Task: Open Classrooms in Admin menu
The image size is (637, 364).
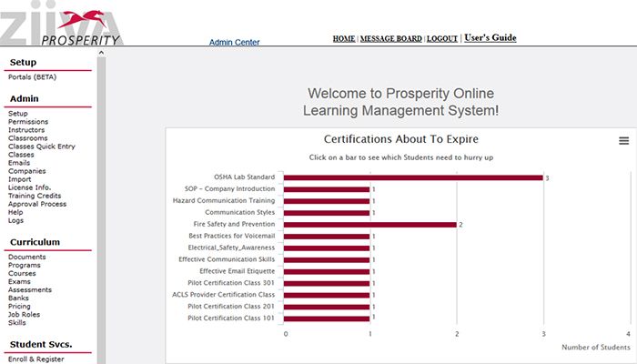Action: (x=27, y=138)
